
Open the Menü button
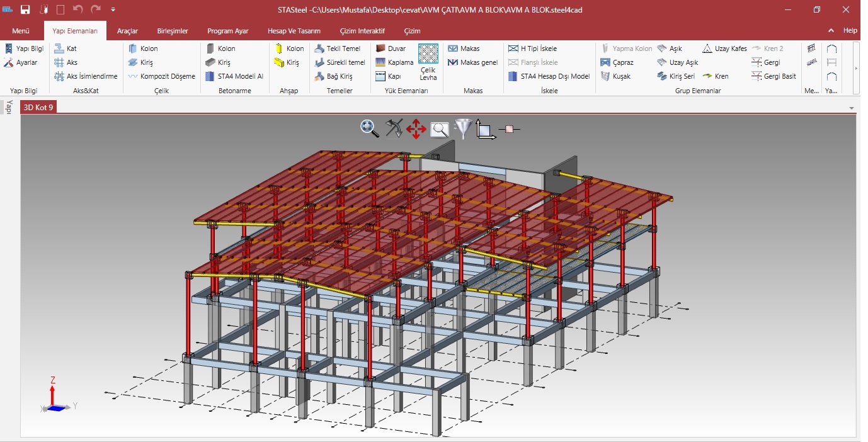point(21,31)
